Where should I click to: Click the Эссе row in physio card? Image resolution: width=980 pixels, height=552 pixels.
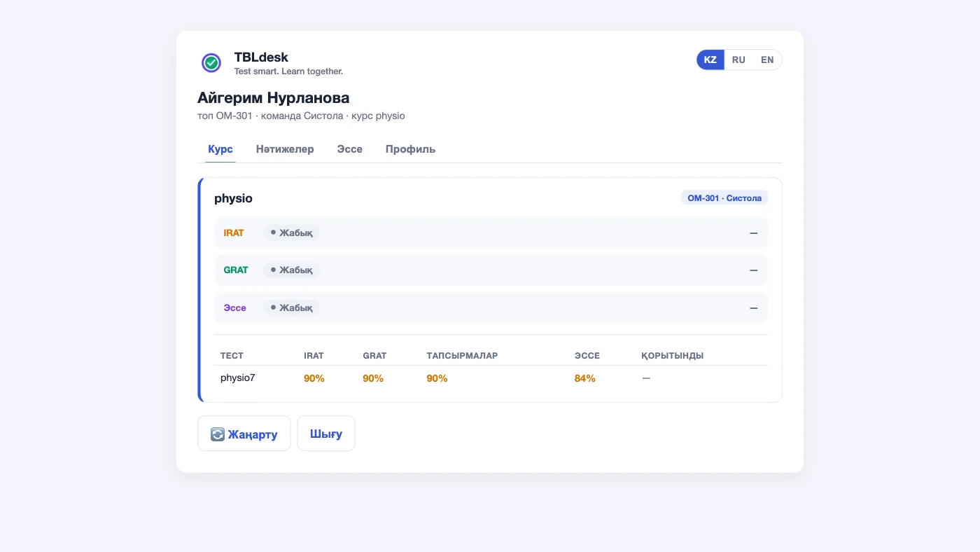click(x=491, y=308)
